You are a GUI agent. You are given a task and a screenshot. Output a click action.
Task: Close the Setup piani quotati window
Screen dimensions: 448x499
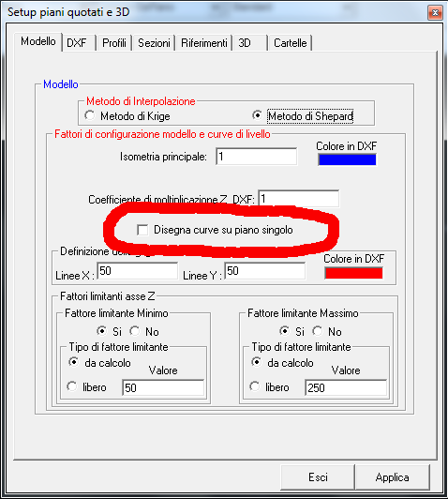pyautogui.click(x=435, y=12)
